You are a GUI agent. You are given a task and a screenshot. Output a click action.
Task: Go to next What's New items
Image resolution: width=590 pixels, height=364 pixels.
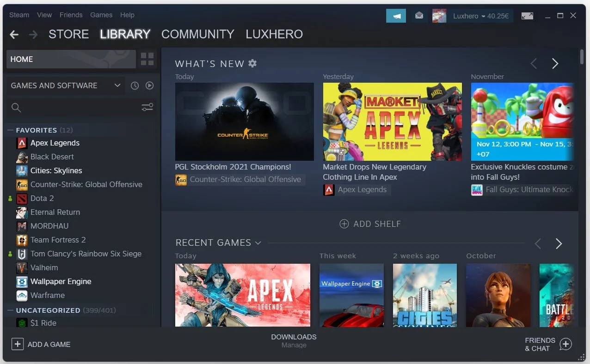555,64
